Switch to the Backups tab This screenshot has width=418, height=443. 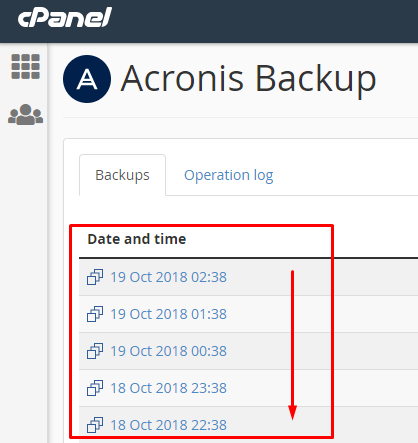[x=122, y=175]
